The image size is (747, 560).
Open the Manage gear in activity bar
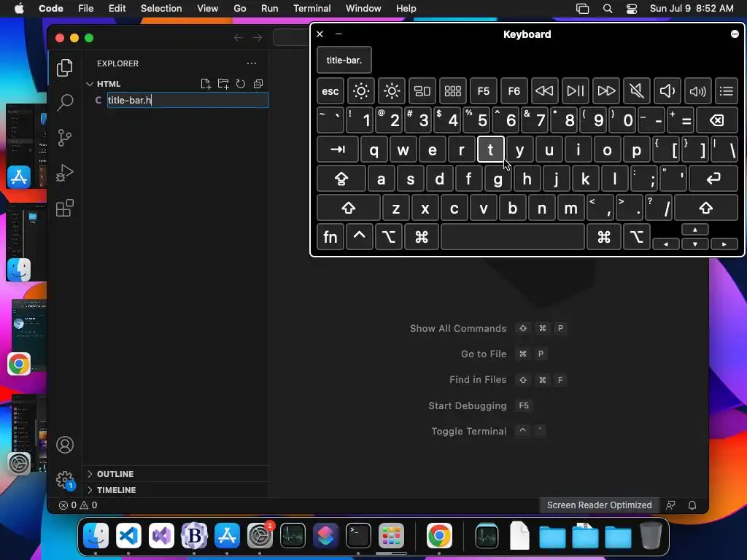click(x=65, y=480)
